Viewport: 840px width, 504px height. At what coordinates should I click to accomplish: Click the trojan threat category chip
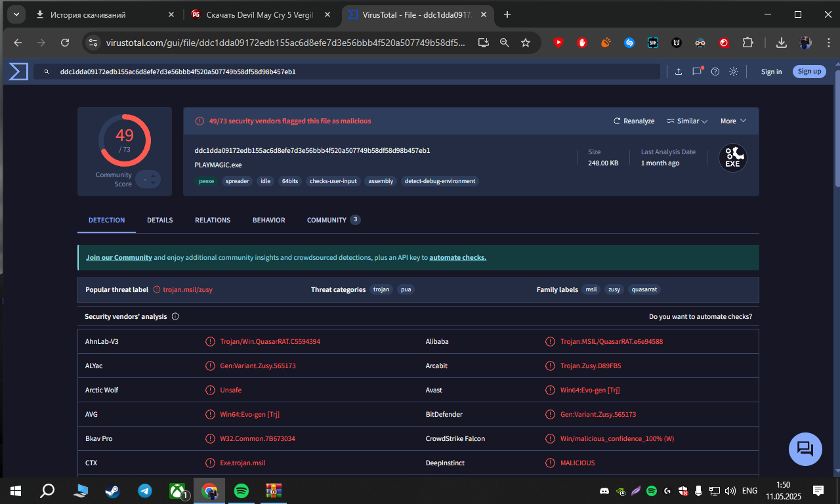(x=381, y=289)
